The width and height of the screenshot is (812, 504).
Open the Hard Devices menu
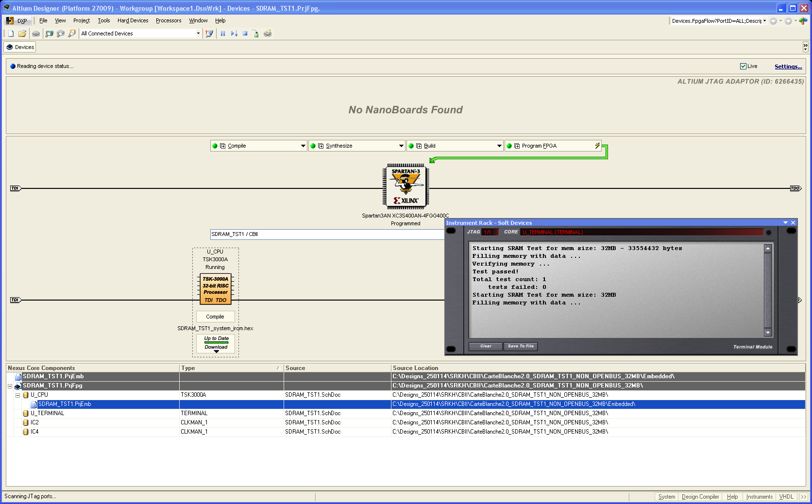(133, 20)
